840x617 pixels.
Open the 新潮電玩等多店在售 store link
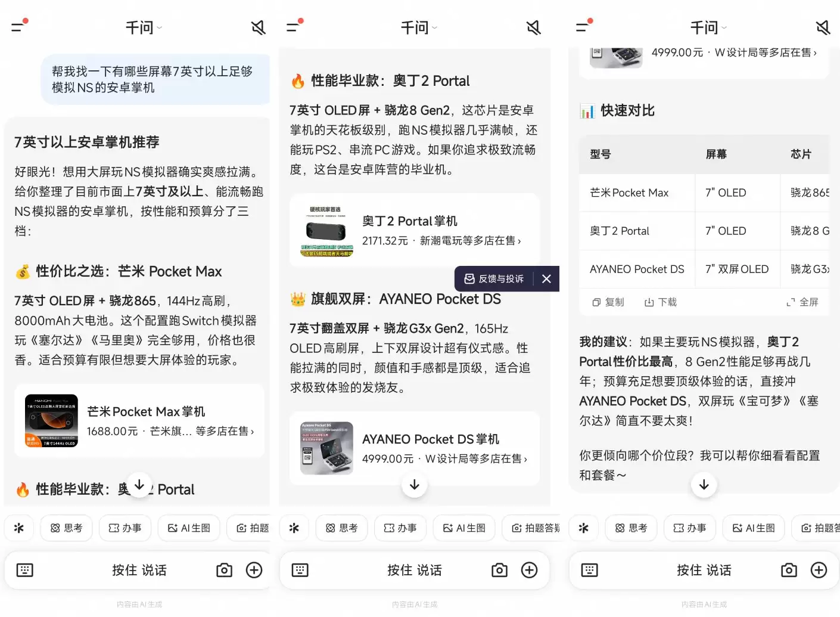pyautogui.click(x=471, y=240)
